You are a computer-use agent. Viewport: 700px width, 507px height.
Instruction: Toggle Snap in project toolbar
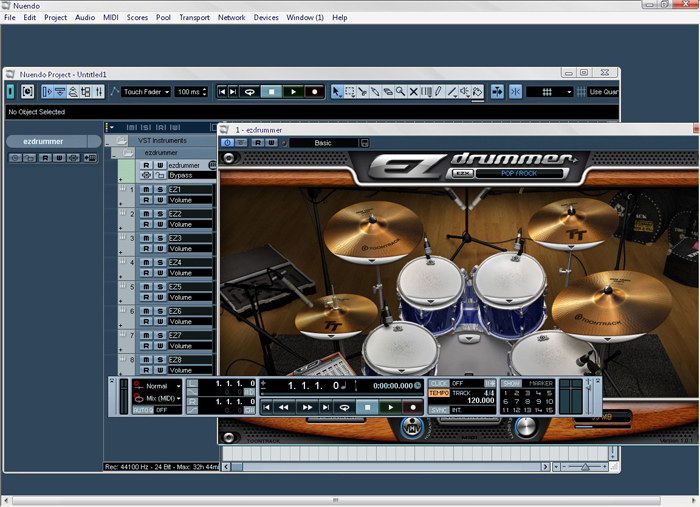(x=515, y=92)
